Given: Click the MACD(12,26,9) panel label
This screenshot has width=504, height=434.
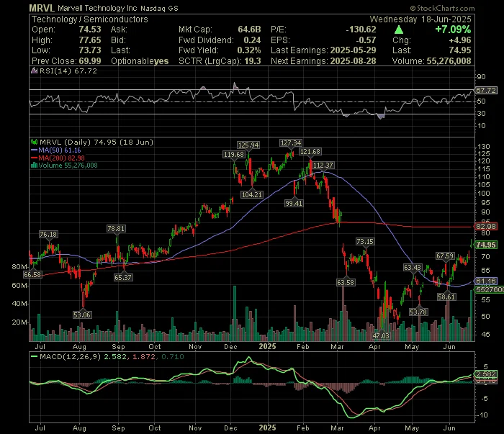Looking at the screenshot, I should [70, 356].
